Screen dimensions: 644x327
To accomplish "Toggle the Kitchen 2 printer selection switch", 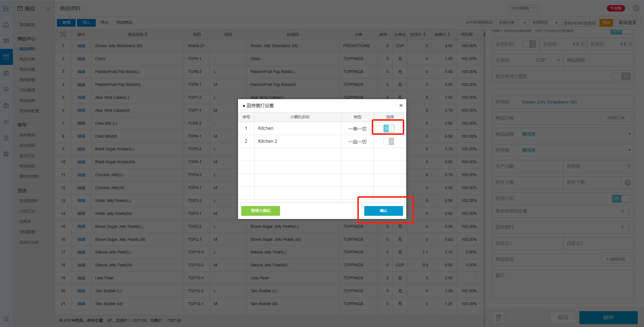I will tap(388, 141).
